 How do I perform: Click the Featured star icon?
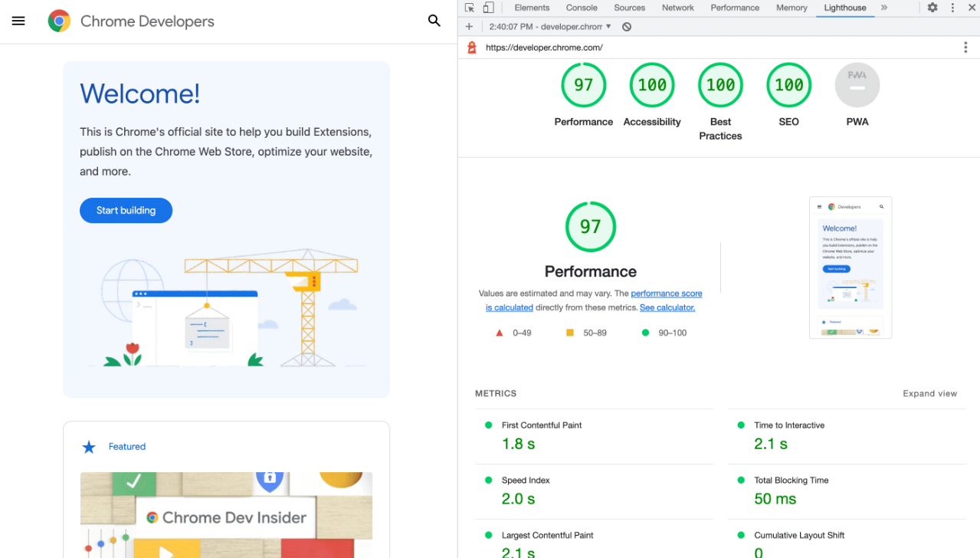89,446
